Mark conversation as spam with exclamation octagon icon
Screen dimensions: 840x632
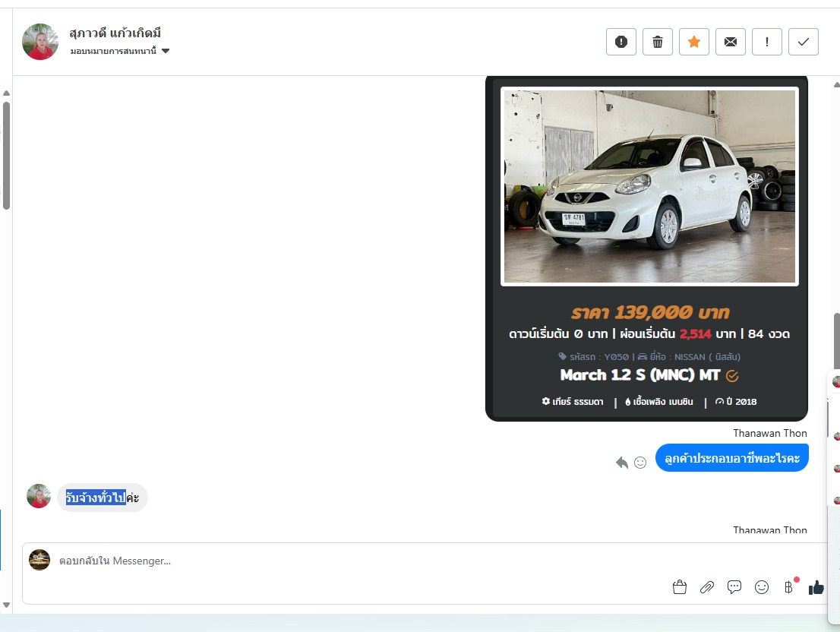pyautogui.click(x=621, y=42)
